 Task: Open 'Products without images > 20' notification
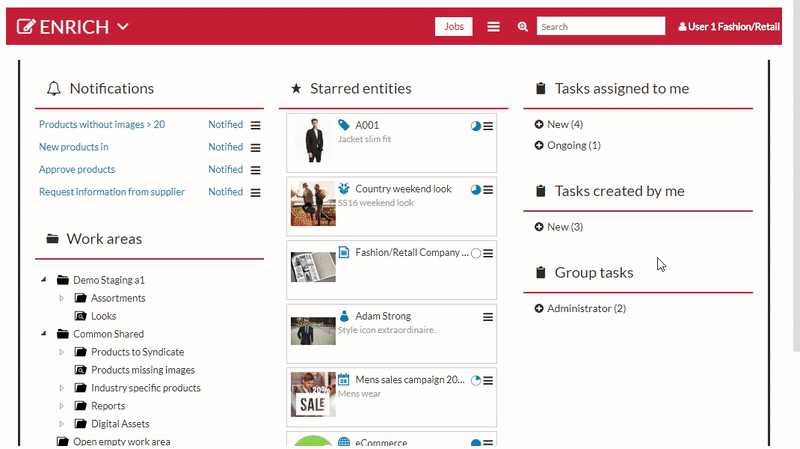point(102,124)
